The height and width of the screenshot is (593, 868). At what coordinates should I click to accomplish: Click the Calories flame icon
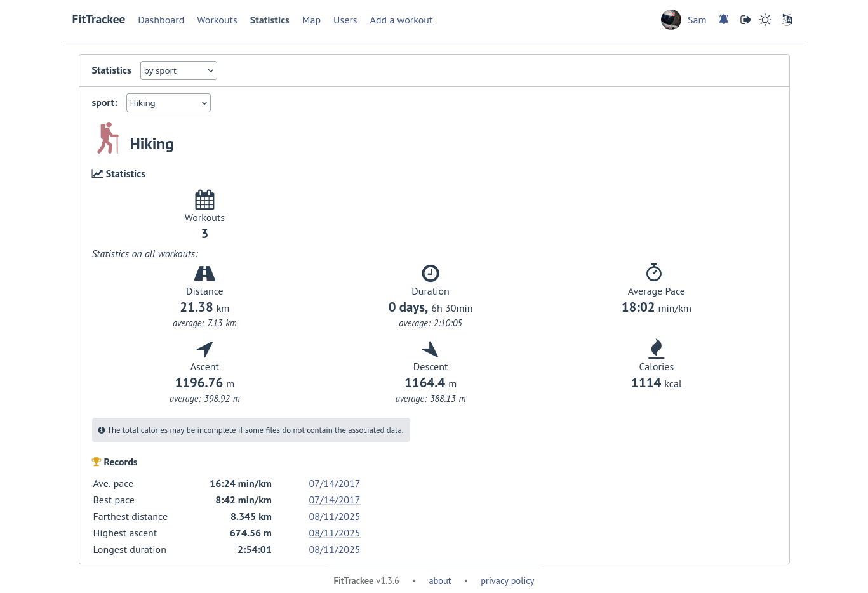point(657,349)
